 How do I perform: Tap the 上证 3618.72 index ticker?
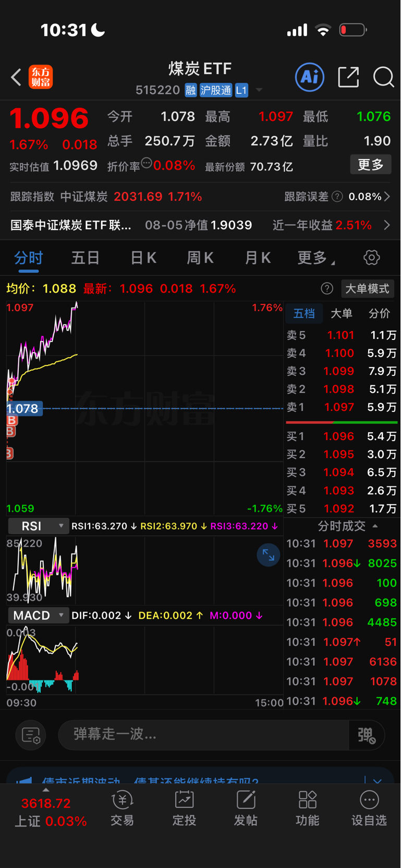[50, 812]
